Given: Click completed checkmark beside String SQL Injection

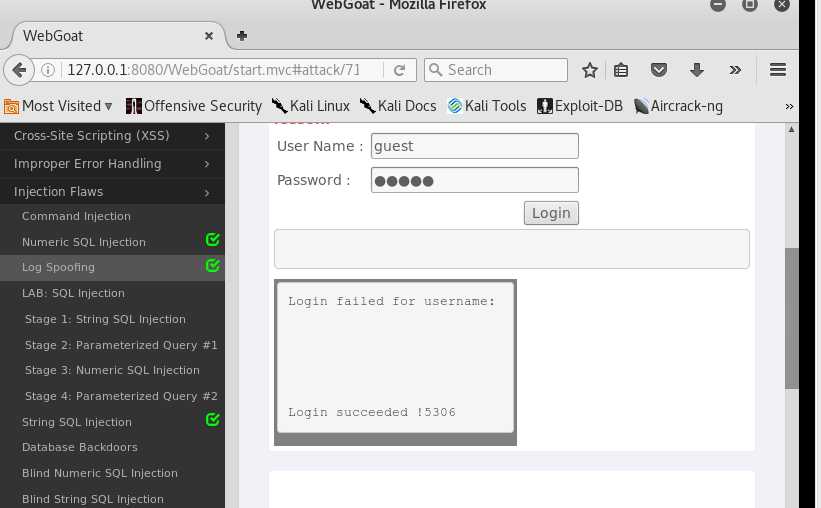Looking at the screenshot, I should 212,419.
